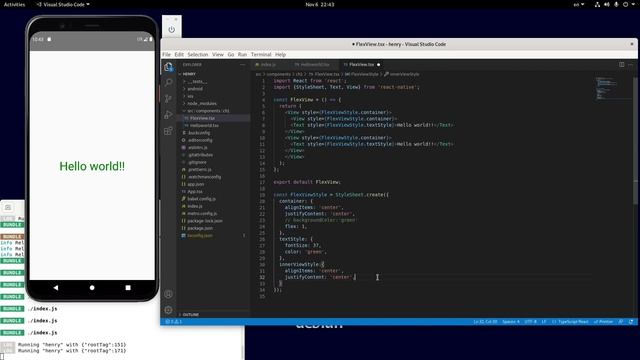This screenshot has width=640, height=360.
Task: Open the power menu icon in the top bar
Action: [x=625, y=4]
